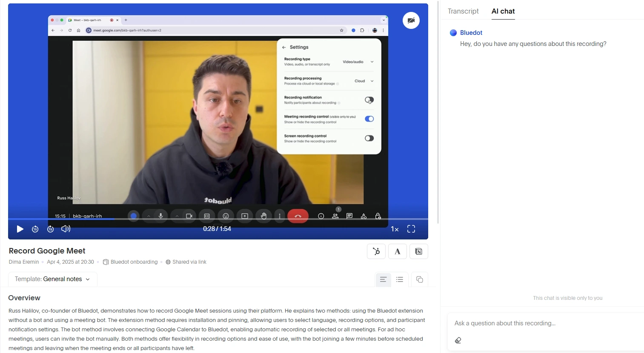
Task: Select the AI chat tab
Action: point(503,11)
